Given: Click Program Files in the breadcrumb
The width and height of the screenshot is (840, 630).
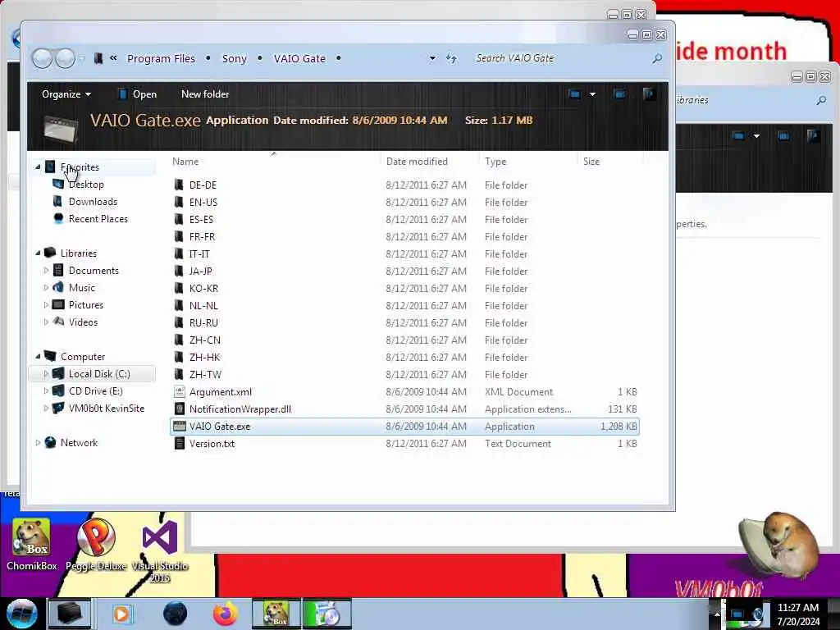Looking at the screenshot, I should click(x=161, y=58).
